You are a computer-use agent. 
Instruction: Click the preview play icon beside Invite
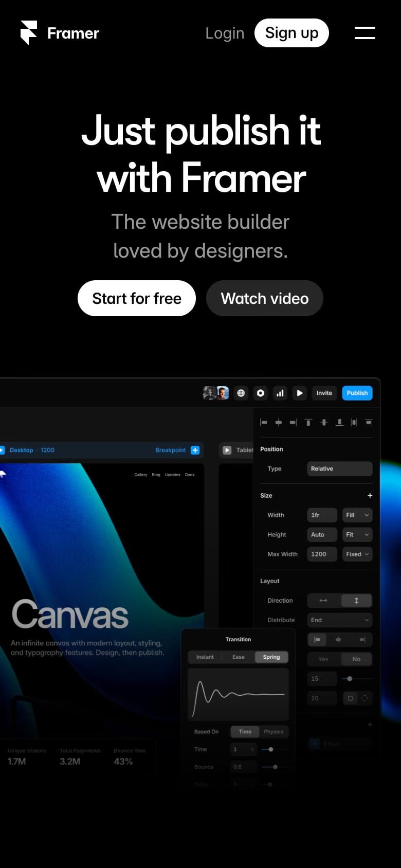coord(300,393)
